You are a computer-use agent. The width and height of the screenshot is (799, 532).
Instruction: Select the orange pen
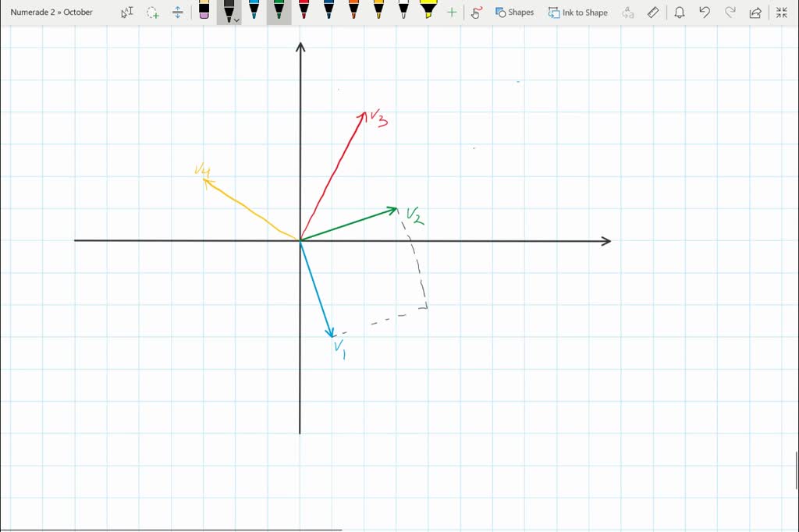pyautogui.click(x=354, y=12)
